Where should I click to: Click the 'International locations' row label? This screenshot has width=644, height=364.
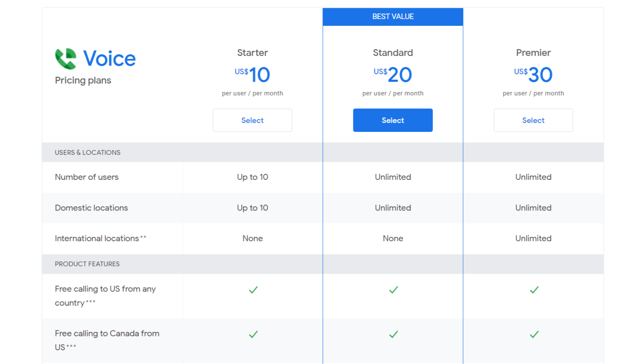pos(100,238)
